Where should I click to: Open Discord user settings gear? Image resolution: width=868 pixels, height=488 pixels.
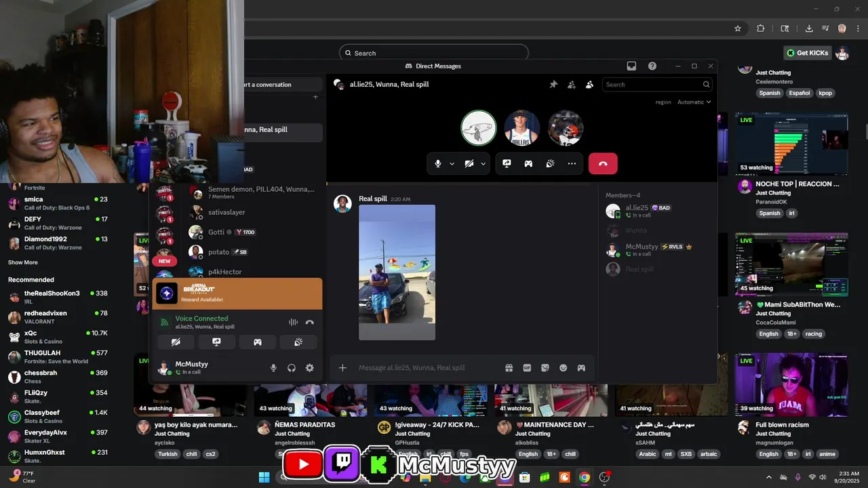(x=309, y=367)
